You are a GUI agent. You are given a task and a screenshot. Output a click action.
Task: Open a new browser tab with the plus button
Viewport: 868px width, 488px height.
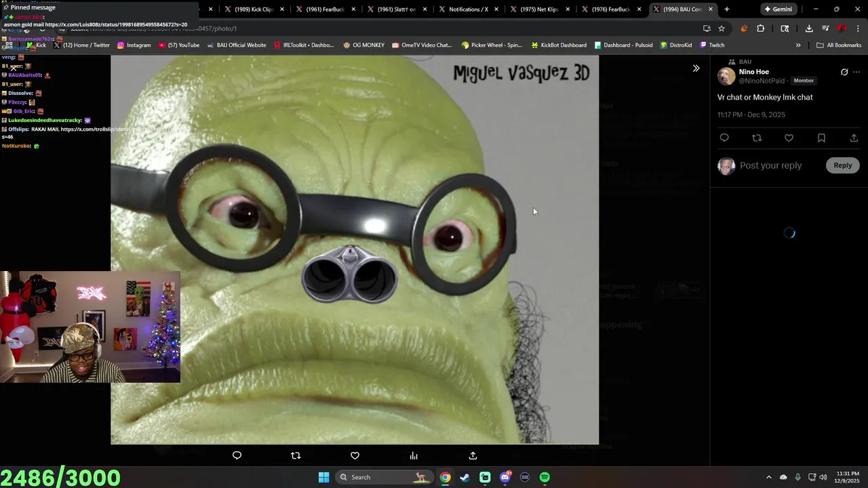[x=726, y=9]
